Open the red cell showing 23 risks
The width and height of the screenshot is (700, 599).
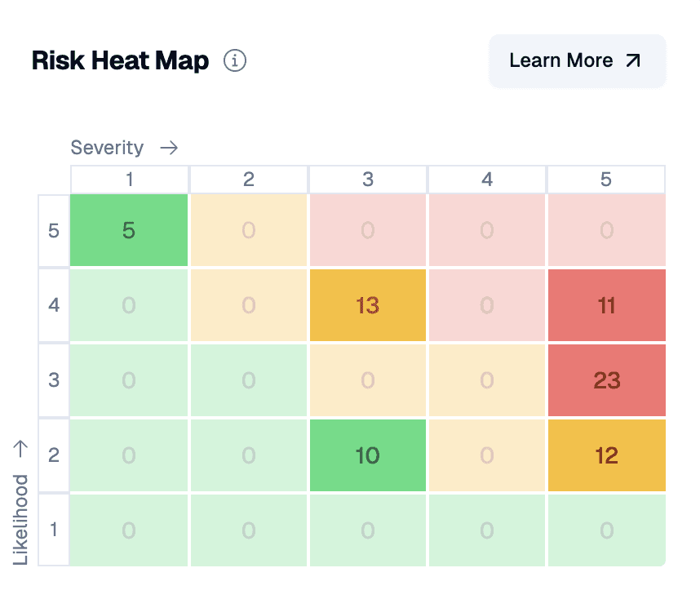[x=607, y=380]
